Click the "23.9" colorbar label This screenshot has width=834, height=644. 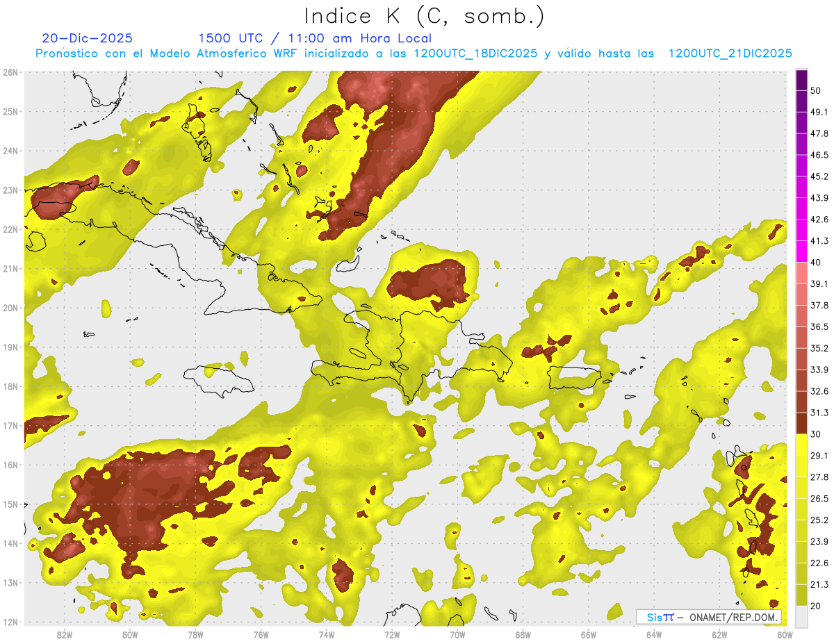coord(819,541)
